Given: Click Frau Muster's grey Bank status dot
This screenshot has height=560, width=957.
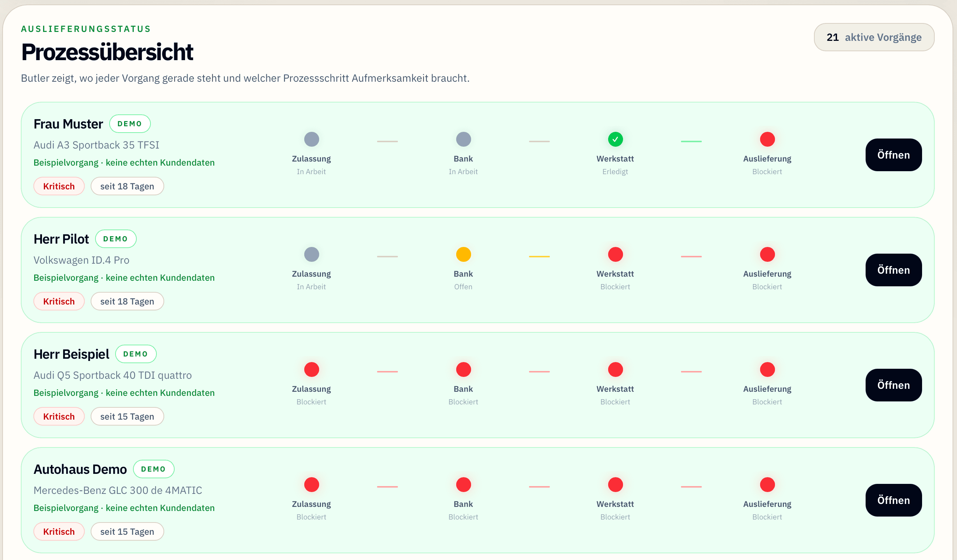Looking at the screenshot, I should [463, 139].
